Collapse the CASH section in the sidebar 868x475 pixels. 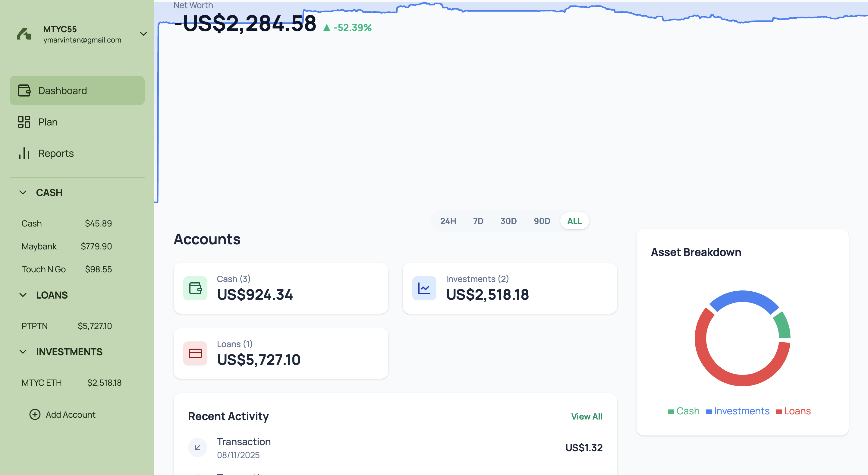[x=23, y=192]
